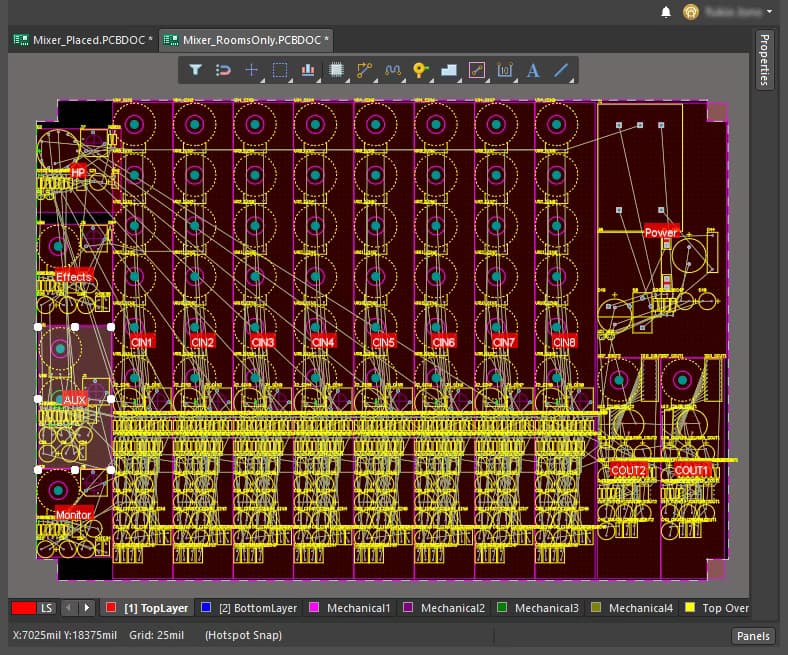Click the Mechanical1 magenta color swatch
Viewport: 788px width, 655px height.
click(316, 608)
